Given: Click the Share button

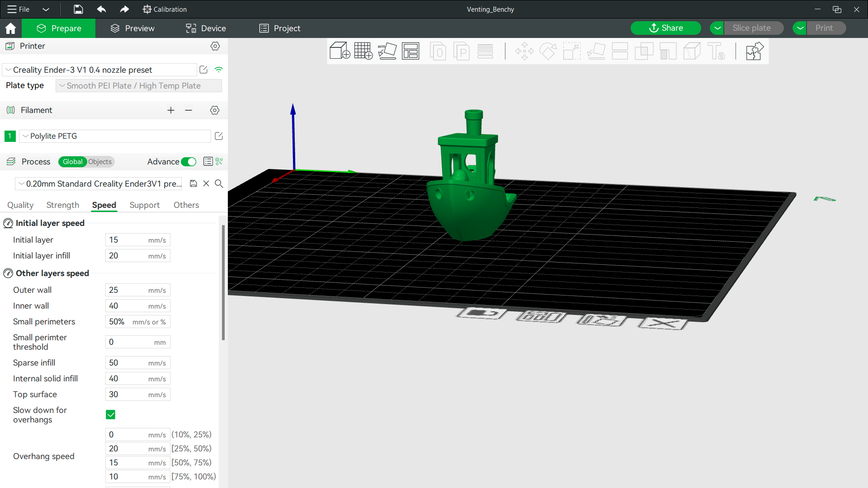Looking at the screenshot, I should 666,28.
